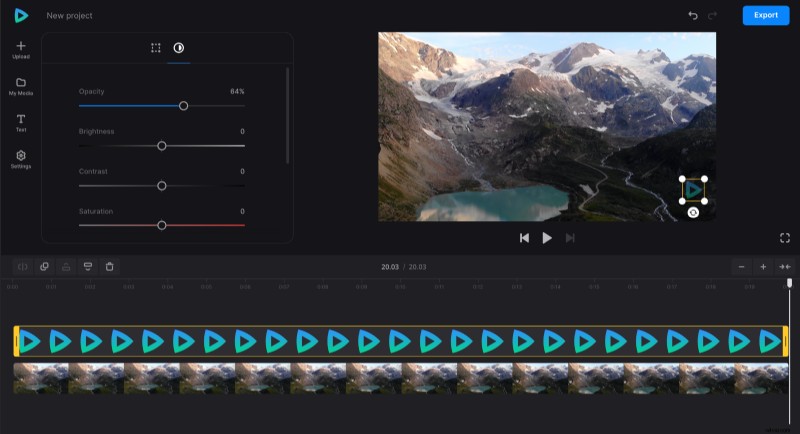Undo the last action
The height and width of the screenshot is (434, 800).
[x=693, y=15]
